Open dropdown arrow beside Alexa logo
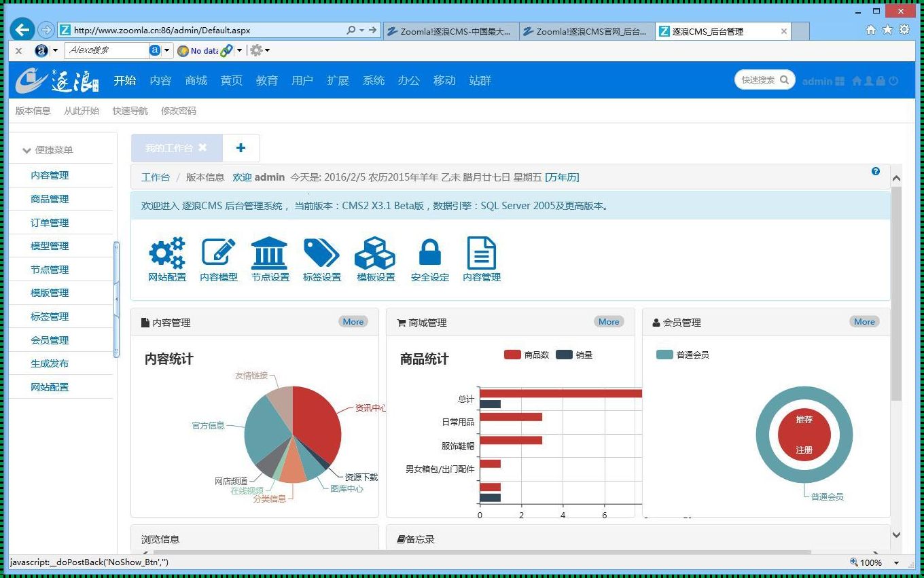The height and width of the screenshot is (578, 924). pos(55,50)
